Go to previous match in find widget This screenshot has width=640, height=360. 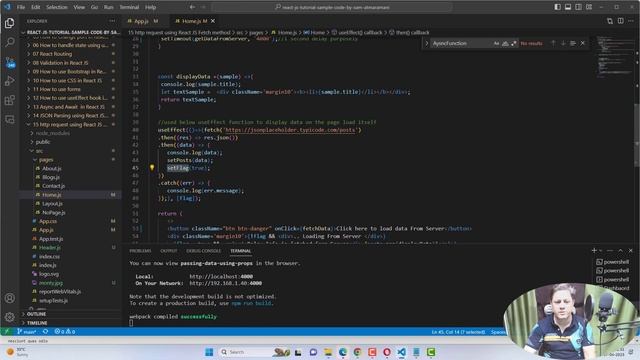pyautogui.click(x=553, y=43)
